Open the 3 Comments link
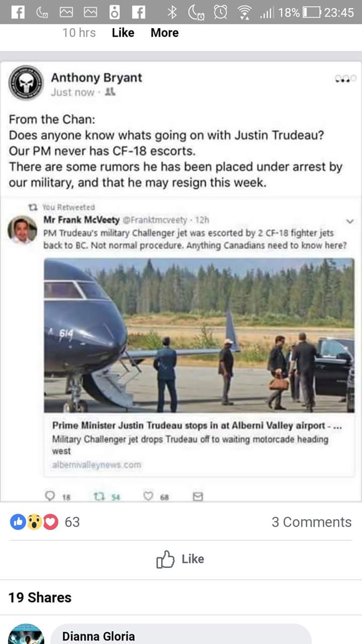Image resolution: width=362 pixels, height=644 pixels. click(x=311, y=522)
